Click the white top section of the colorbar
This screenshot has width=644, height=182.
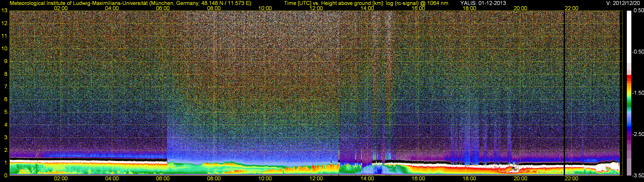(x=629, y=37)
